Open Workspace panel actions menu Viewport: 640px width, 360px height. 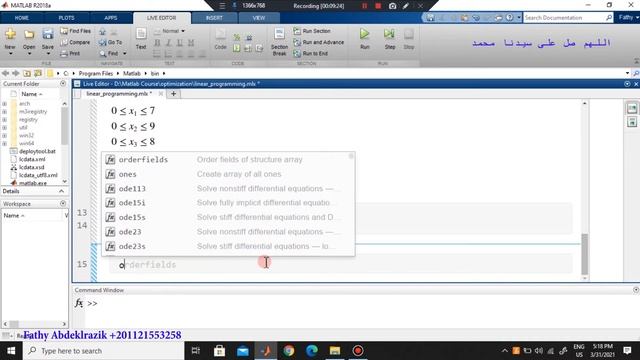coord(63,204)
